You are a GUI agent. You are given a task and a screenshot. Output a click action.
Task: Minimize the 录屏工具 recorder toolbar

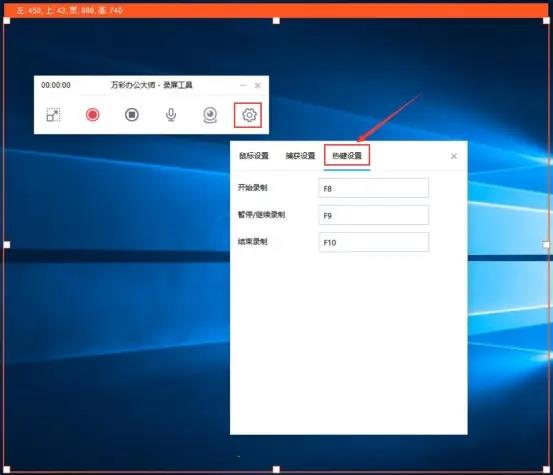point(243,85)
